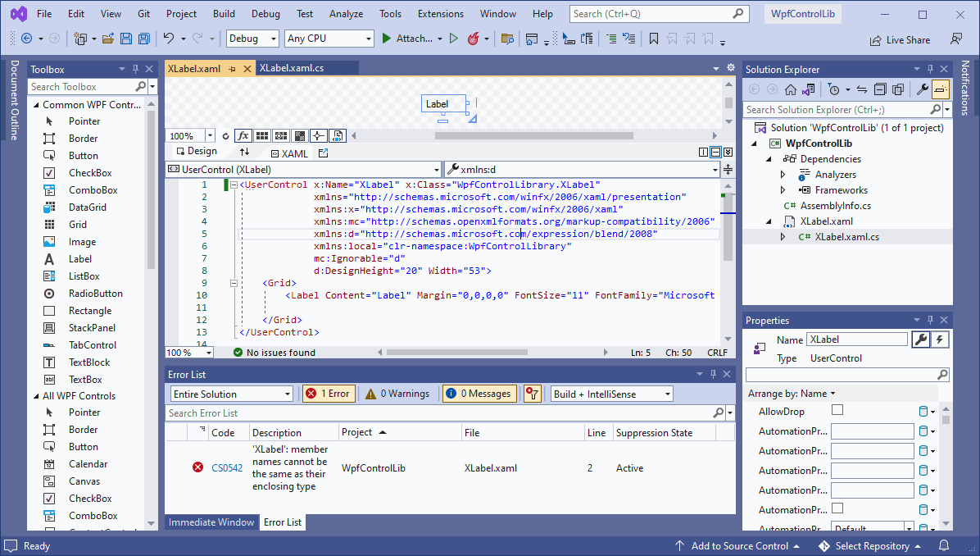Viewport: 980px width, 556px height.
Task: Expand the XLabel.xaml.cs tree node
Action: point(783,237)
